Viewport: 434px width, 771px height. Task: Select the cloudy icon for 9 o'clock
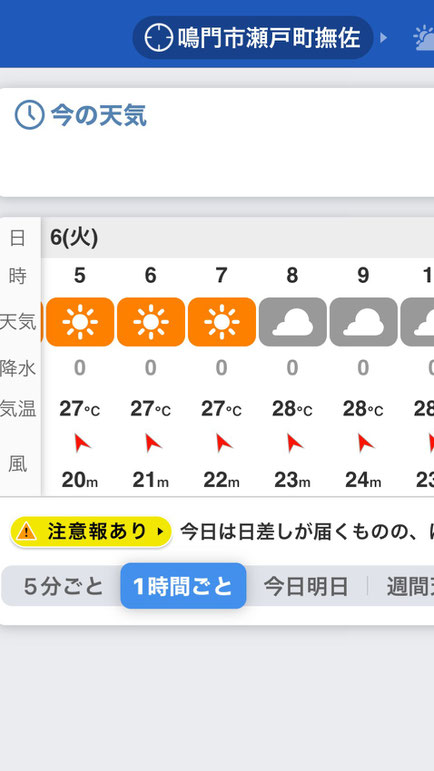pos(363,322)
